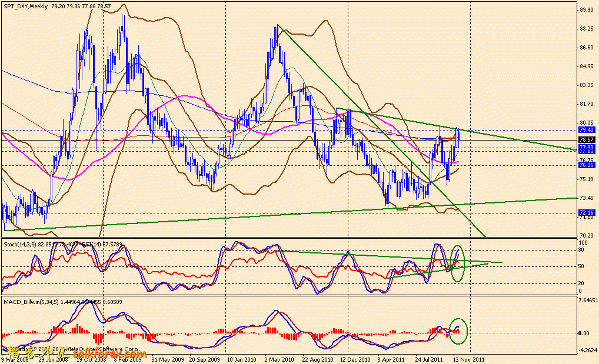The image size is (599, 364).
Task: Click the 29 Jun 2008 date label
Action: click(53, 359)
